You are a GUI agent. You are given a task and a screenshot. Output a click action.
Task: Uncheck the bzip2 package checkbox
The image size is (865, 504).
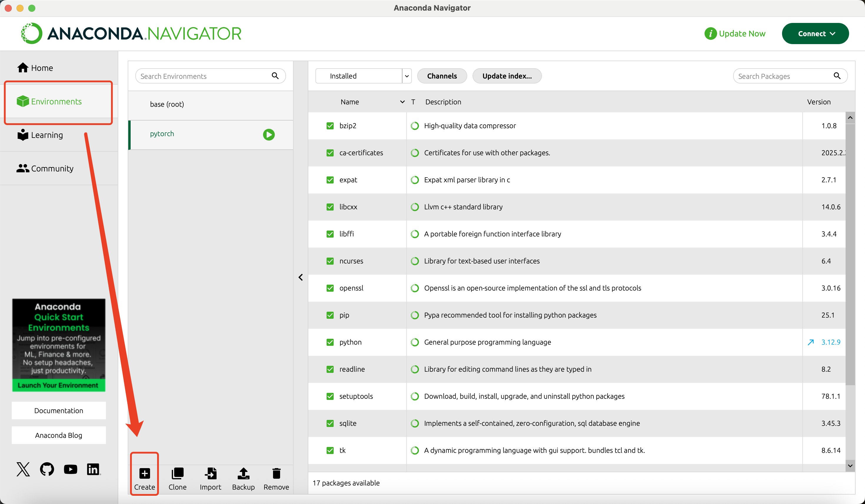tap(330, 126)
